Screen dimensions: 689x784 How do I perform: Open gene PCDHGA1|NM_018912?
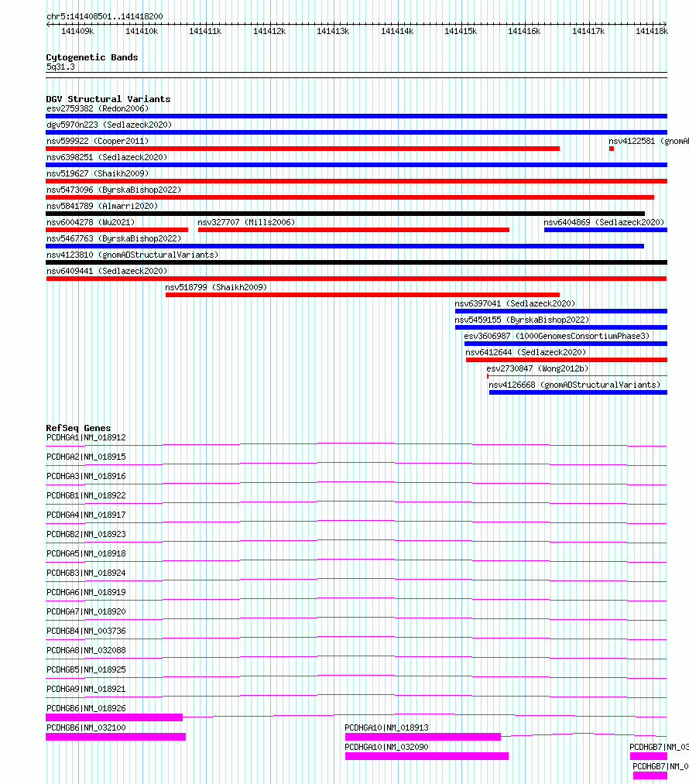[86, 437]
